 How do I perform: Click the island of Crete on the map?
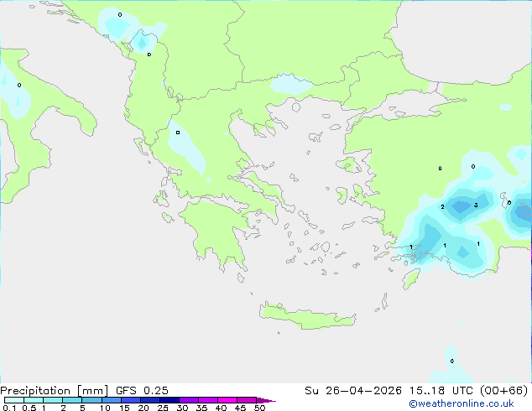pos(307,316)
